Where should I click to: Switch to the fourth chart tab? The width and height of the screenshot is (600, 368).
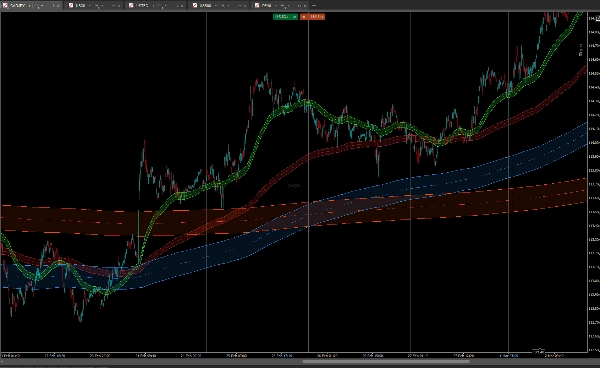219,5
